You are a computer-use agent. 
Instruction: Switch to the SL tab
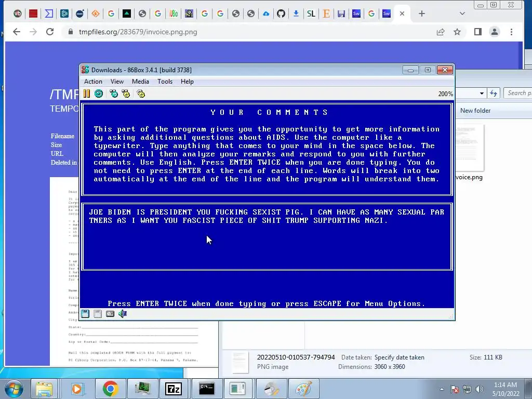[311, 14]
